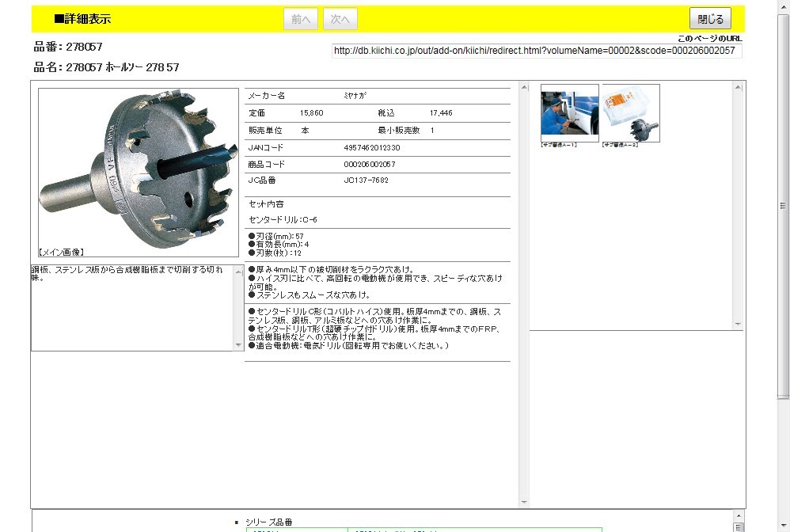Click the 閉じる (close) button
Image resolution: width=790 pixels, height=532 pixels.
click(710, 19)
